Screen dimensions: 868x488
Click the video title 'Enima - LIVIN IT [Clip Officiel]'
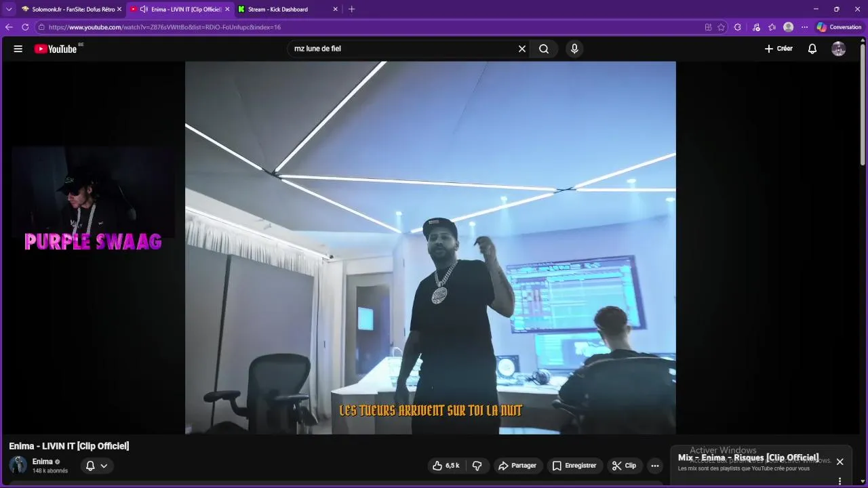pyautogui.click(x=69, y=446)
